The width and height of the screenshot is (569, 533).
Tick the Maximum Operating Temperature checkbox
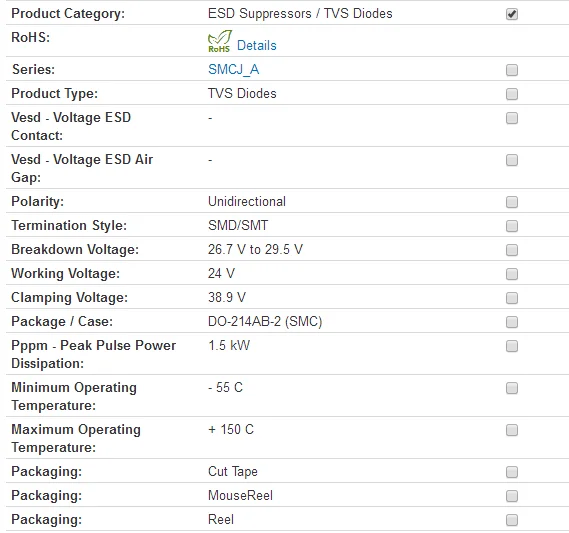coord(512,430)
